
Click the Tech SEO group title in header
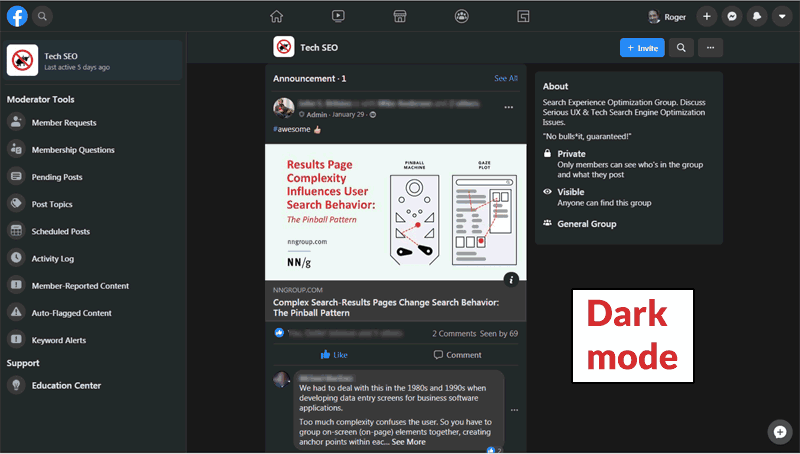(319, 47)
